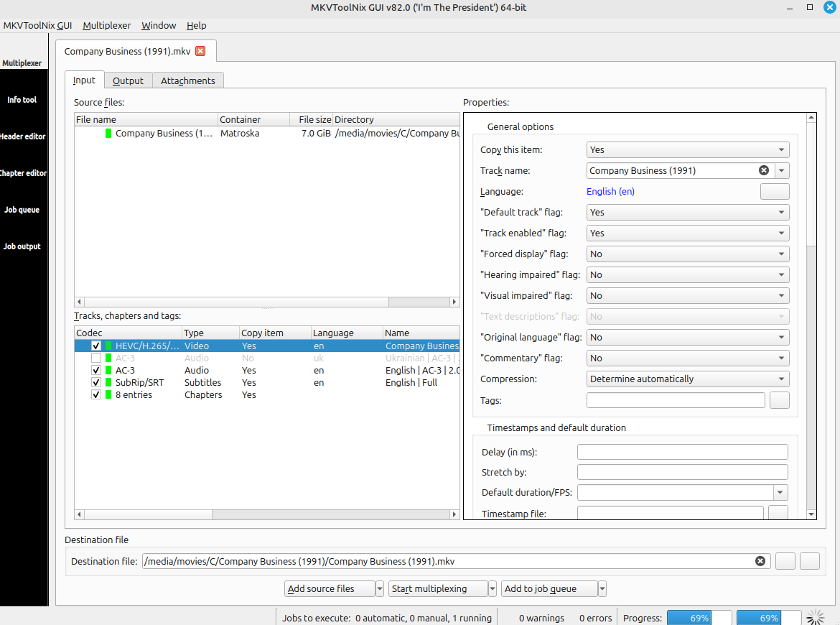This screenshot has height=625, width=840.
Task: Click the English (en) language link
Action: coord(610,191)
